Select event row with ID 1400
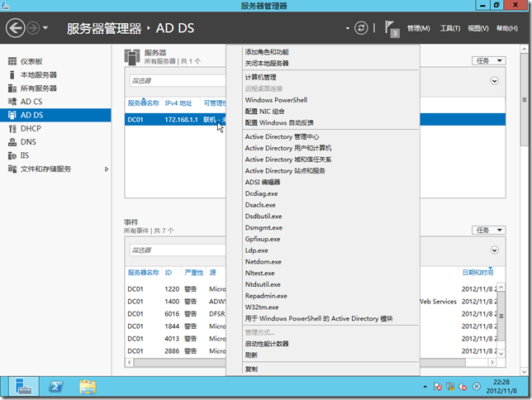The height and width of the screenshot is (400, 532). pos(175,301)
